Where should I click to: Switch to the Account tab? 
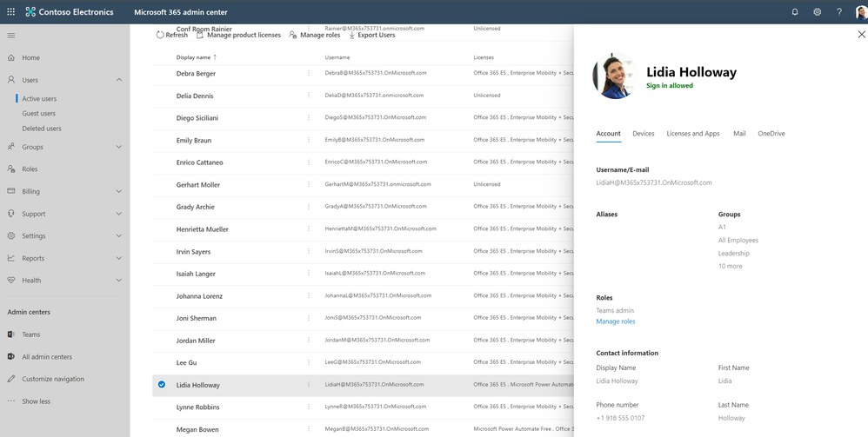coord(608,133)
